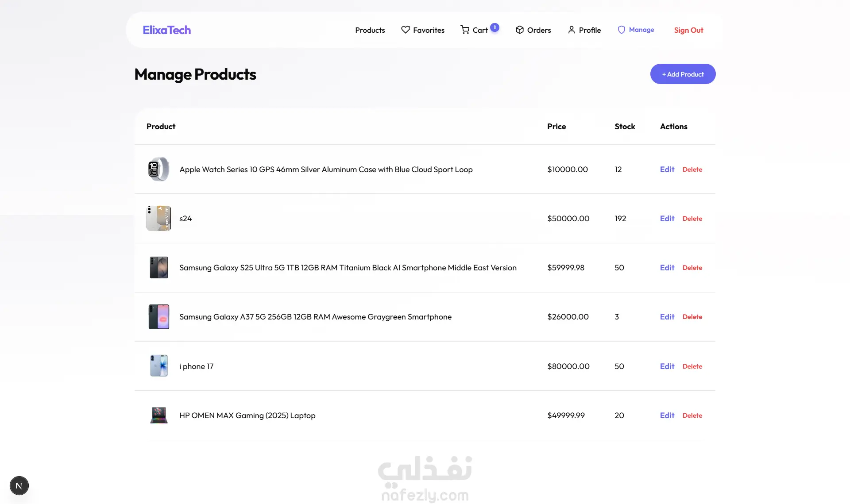850x504 pixels.
Task: Click the stock value 20
Action: pyautogui.click(x=619, y=416)
